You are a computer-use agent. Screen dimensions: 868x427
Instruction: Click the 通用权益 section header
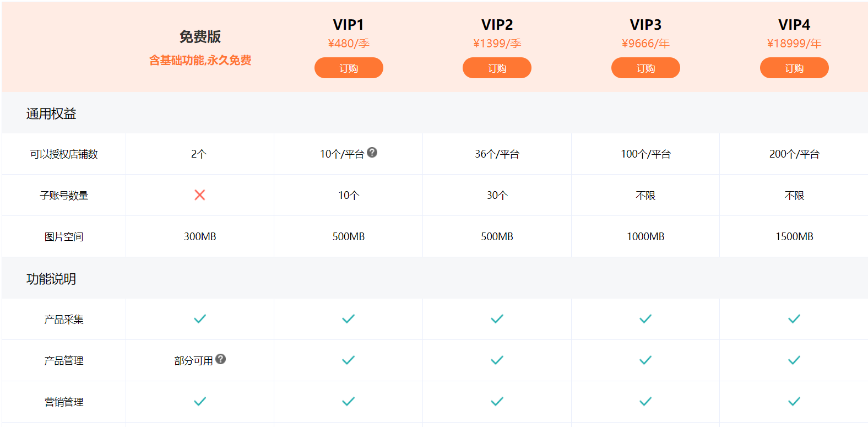pos(51,113)
